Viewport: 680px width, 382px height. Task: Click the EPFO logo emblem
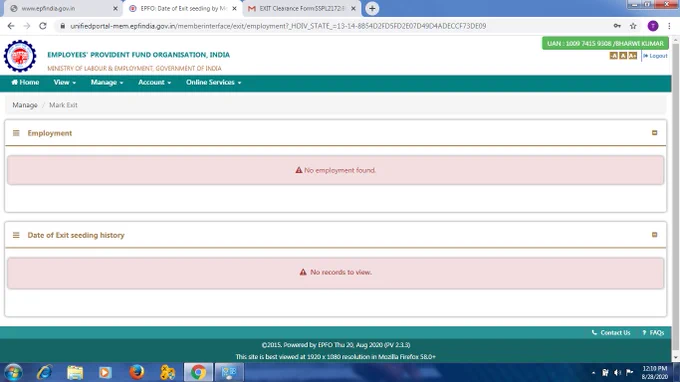coord(20,56)
